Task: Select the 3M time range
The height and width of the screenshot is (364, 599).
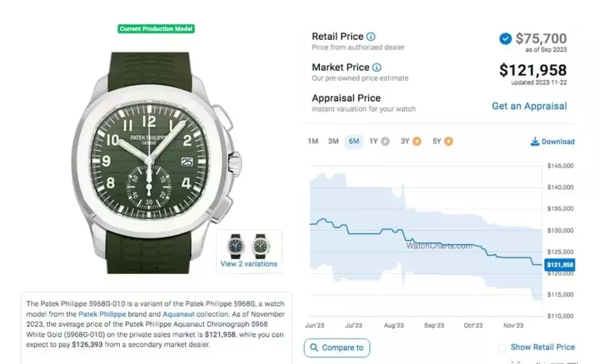Action: pos(333,142)
